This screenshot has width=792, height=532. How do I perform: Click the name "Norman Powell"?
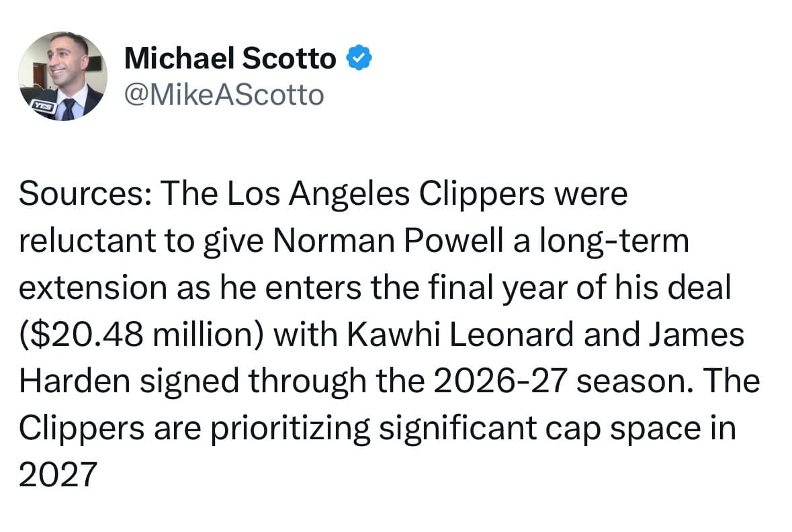coord(388,240)
